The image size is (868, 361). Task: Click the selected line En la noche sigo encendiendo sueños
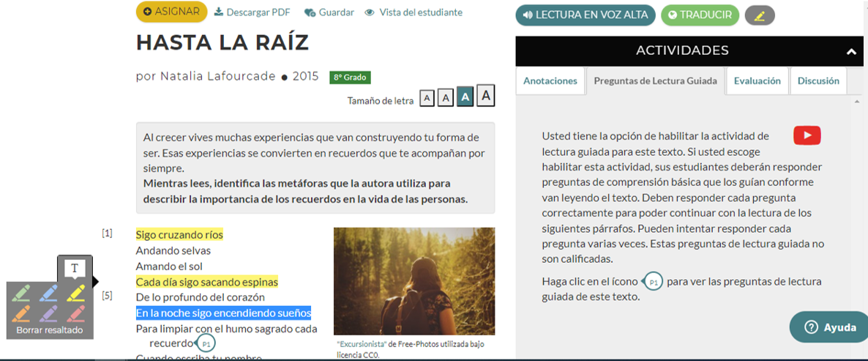pos(224,313)
